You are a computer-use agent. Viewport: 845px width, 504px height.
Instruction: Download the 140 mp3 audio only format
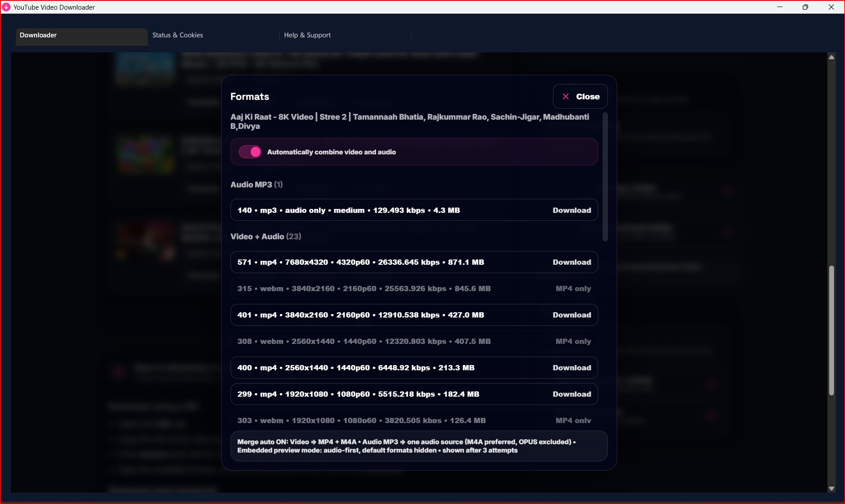tap(571, 210)
